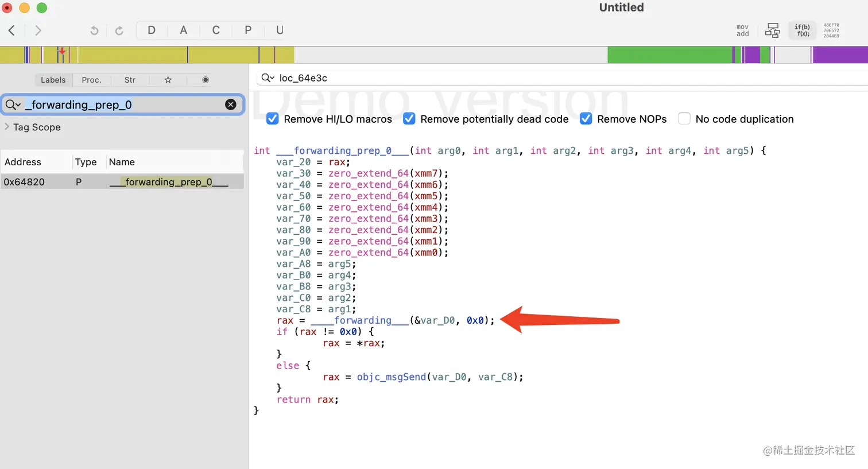Viewport: 868px width, 469px height.
Task: Open the loc_64e3c search magnifier dropdown
Action: 268,78
